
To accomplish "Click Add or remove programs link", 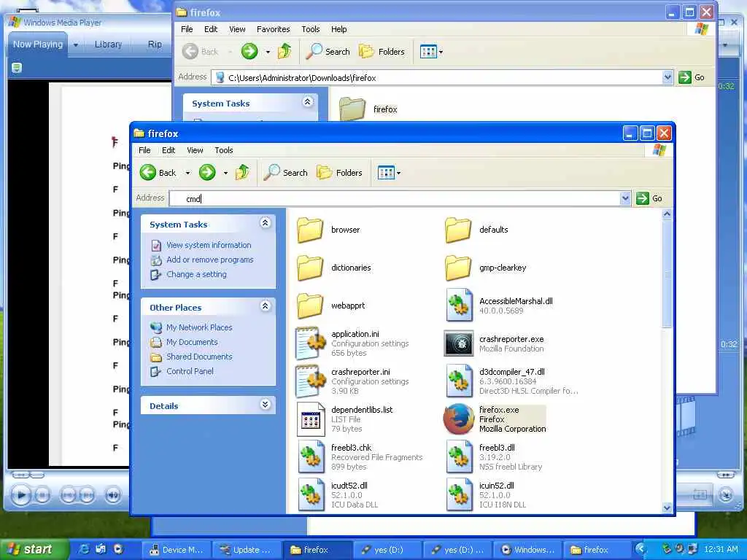I will [x=209, y=260].
